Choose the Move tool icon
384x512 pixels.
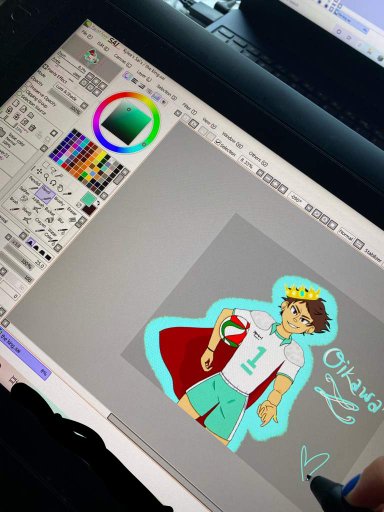point(39,171)
